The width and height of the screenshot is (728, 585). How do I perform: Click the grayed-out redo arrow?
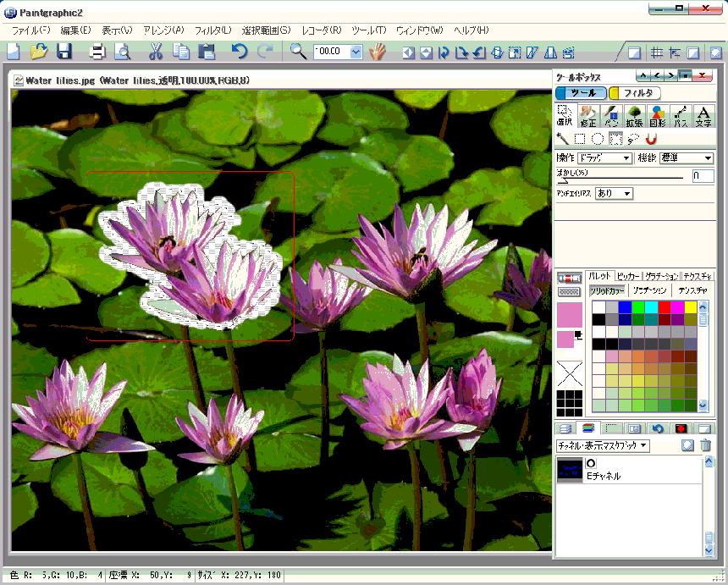[265, 51]
